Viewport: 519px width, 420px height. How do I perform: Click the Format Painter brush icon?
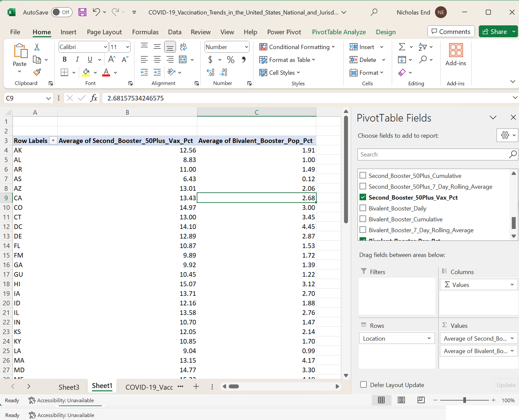[37, 72]
